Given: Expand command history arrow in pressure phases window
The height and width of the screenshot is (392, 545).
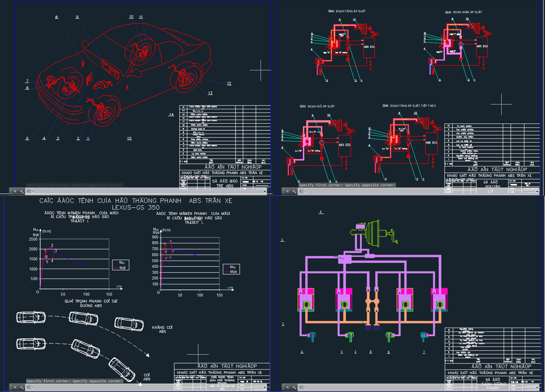Looking at the screenshot, I should click(x=537, y=191).
